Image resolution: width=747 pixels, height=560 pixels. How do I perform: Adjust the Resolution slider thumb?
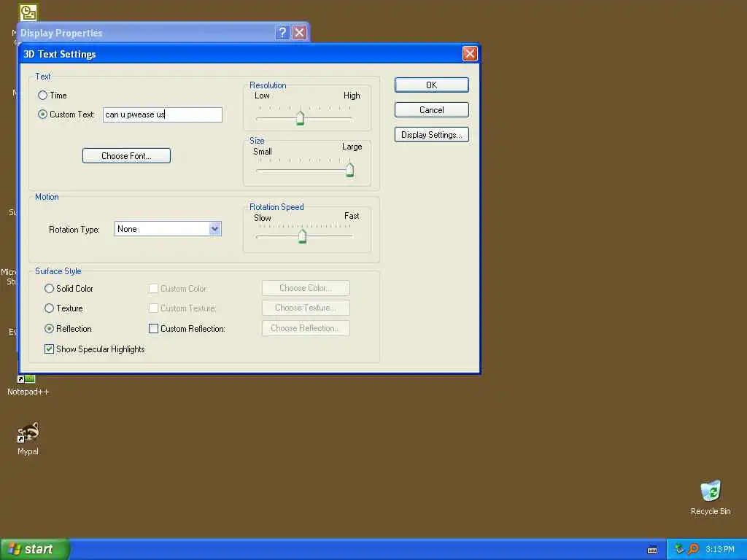300,117
